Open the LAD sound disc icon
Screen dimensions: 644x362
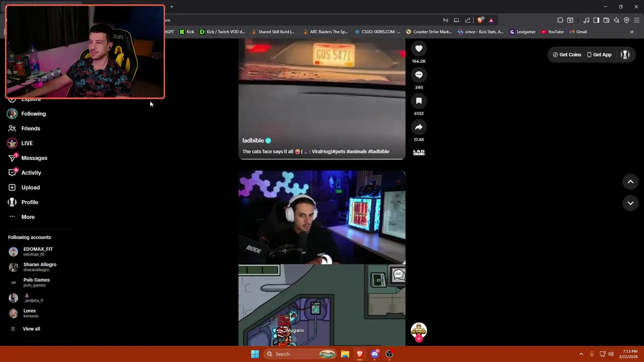tap(419, 152)
